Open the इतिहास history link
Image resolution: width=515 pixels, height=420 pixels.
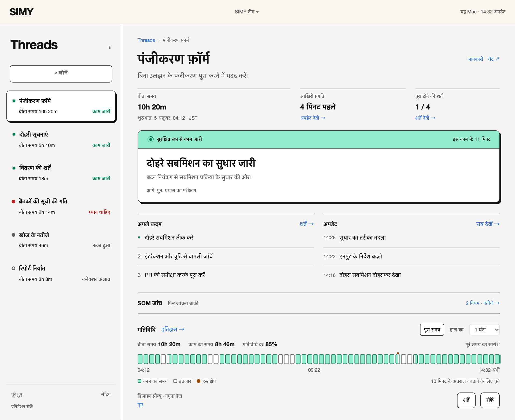[x=173, y=329]
